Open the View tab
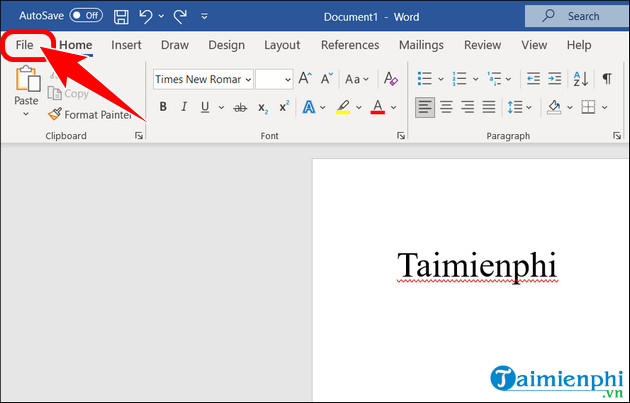630x403 pixels. (534, 45)
